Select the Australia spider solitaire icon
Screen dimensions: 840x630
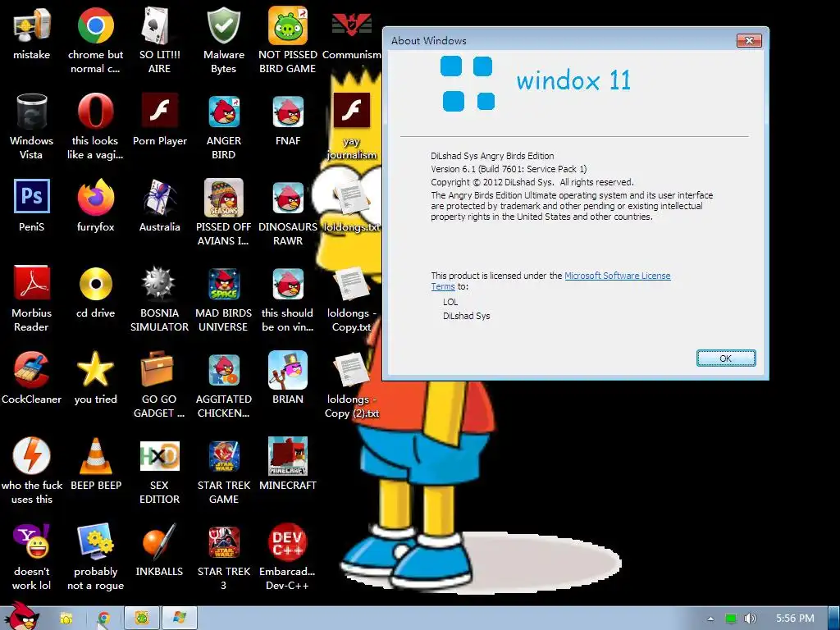(159, 197)
